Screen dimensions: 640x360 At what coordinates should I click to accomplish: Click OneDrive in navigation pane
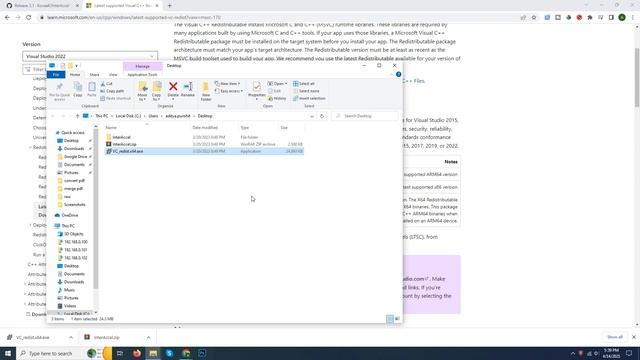point(70,215)
